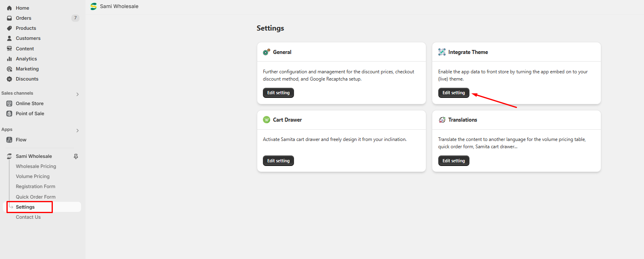The height and width of the screenshot is (259, 644).
Task: Click the Discounts badge icon
Action: pyautogui.click(x=9, y=79)
